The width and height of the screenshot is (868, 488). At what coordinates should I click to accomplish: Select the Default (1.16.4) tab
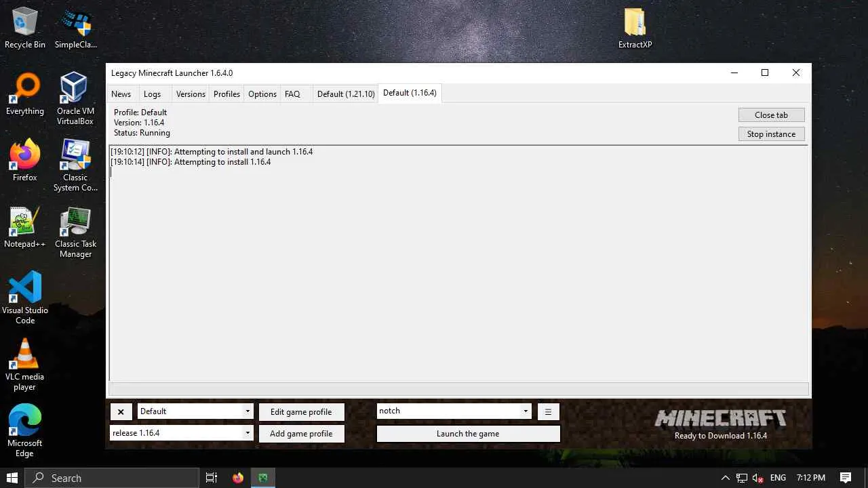[410, 93]
